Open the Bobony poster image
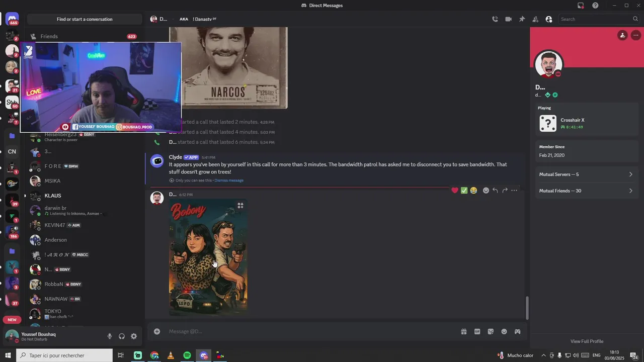This screenshot has height=362, width=644. click(x=208, y=257)
